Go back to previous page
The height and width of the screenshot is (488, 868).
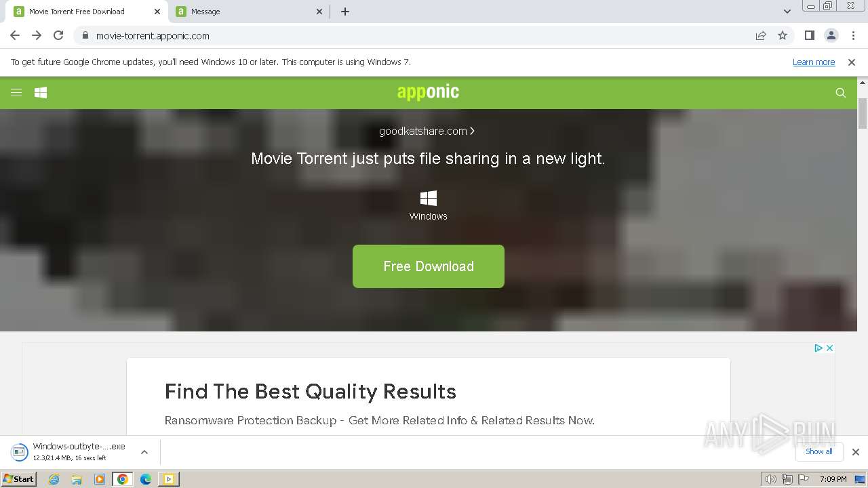(15, 35)
